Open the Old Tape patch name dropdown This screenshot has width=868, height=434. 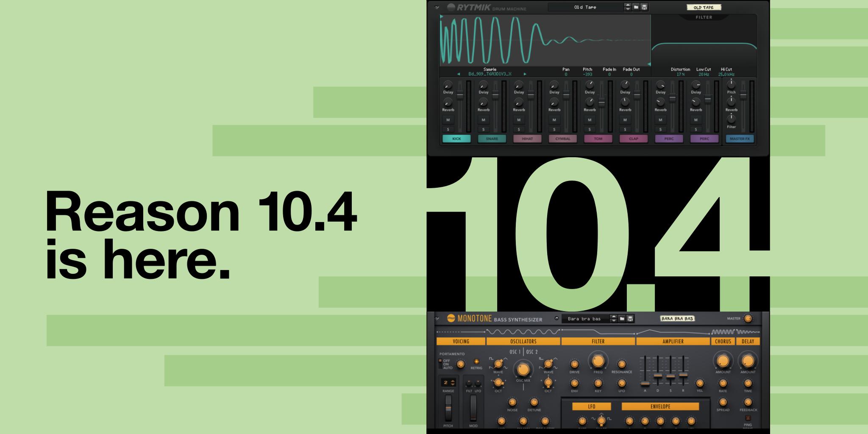click(x=586, y=7)
